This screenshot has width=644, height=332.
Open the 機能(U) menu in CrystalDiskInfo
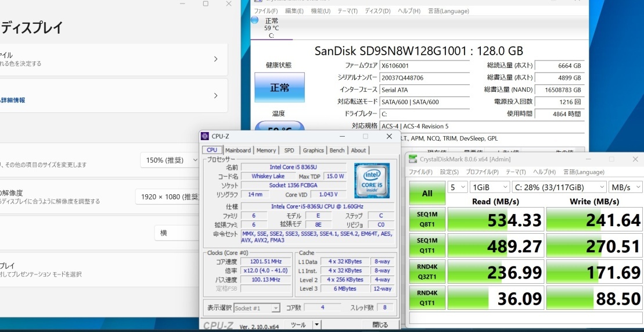pos(321,11)
